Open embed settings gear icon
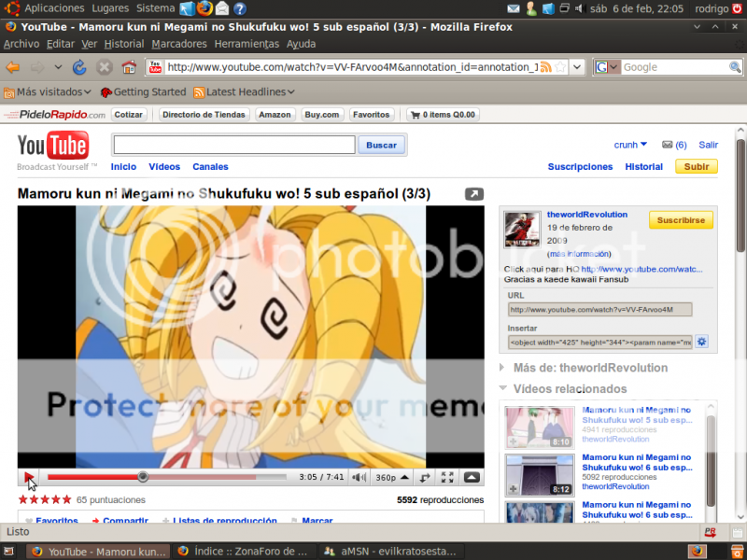 click(701, 342)
